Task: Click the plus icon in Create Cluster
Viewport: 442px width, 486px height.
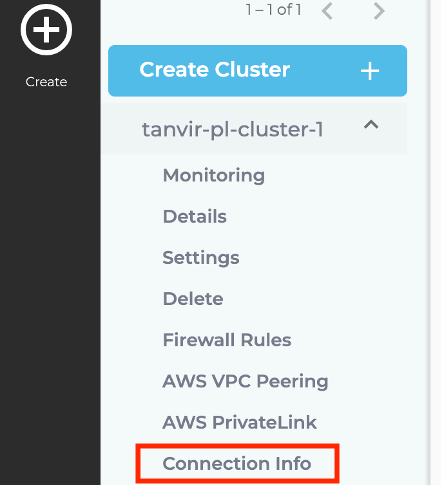Action: pyautogui.click(x=370, y=71)
